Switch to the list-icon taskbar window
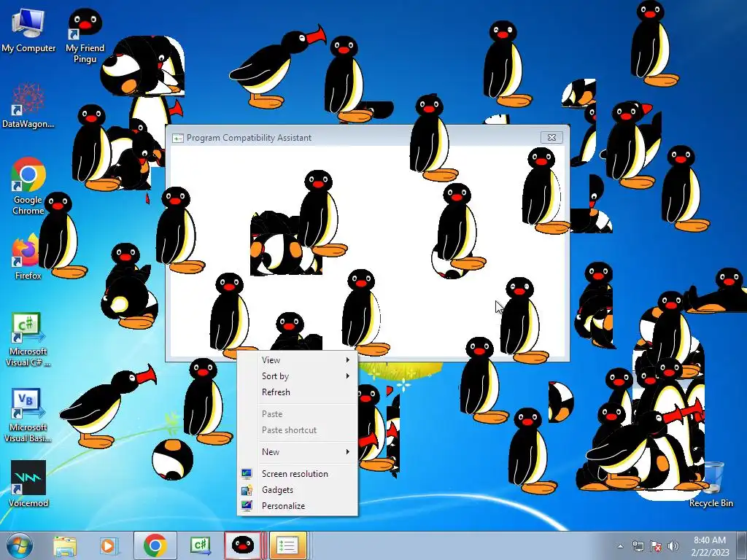Viewport: 747px width, 560px height. [x=287, y=545]
